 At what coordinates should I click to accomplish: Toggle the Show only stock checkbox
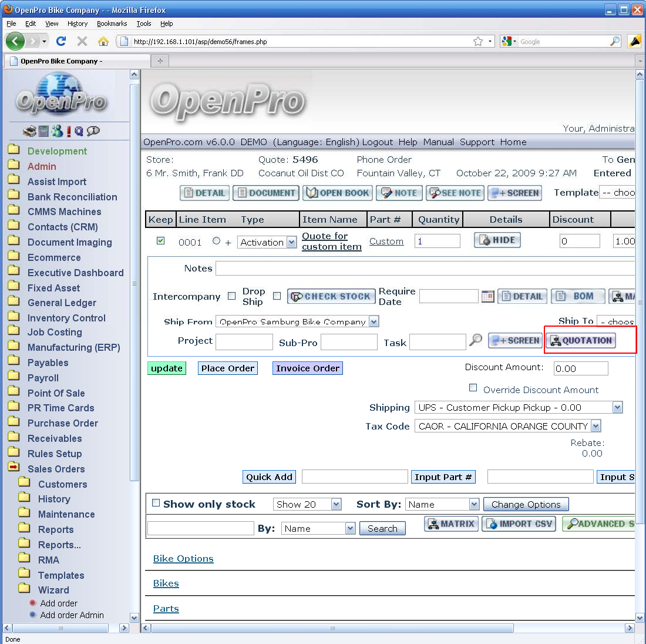[156, 503]
